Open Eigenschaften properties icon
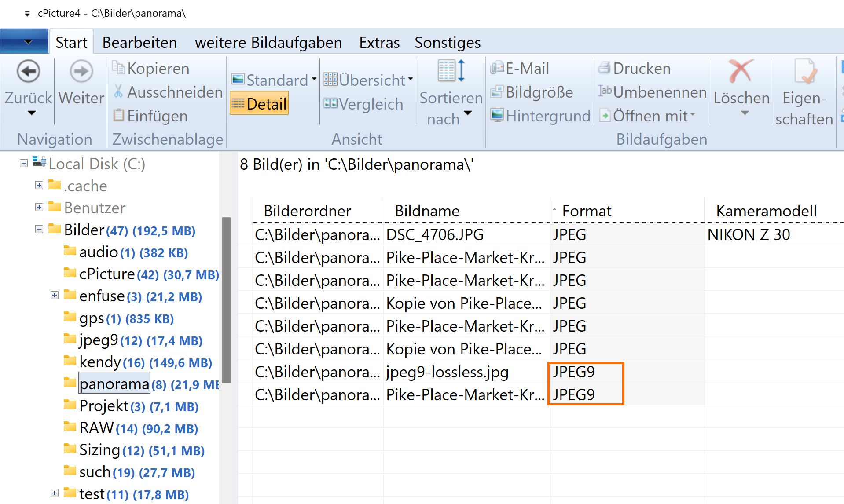Viewport: 844px width, 504px height. click(x=804, y=71)
